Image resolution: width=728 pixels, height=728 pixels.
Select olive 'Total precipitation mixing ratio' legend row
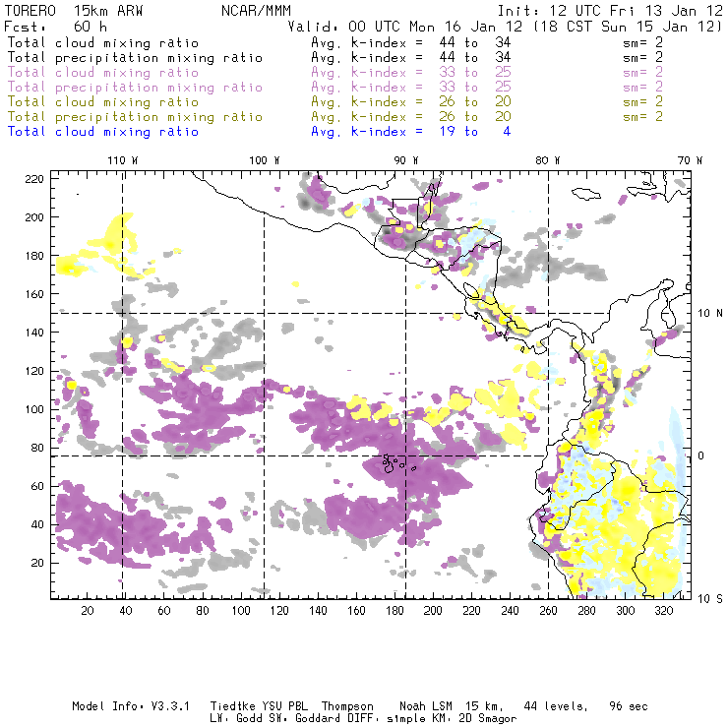point(334,117)
